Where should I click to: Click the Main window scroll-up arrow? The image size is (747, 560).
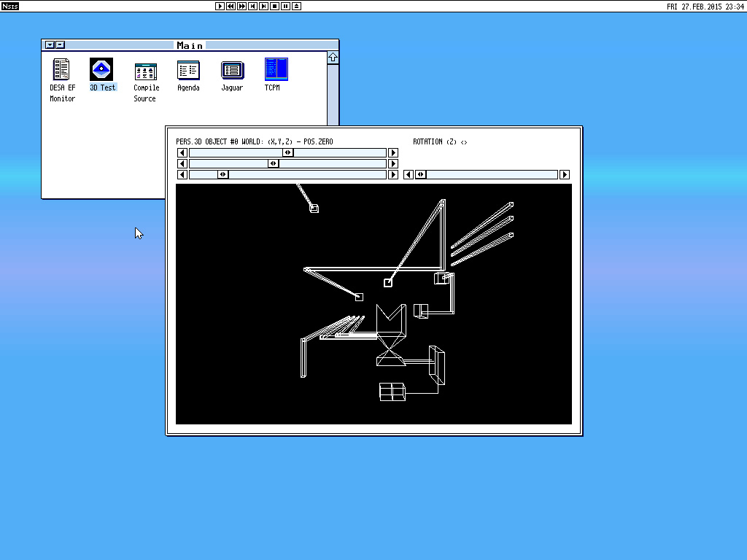tap(333, 58)
